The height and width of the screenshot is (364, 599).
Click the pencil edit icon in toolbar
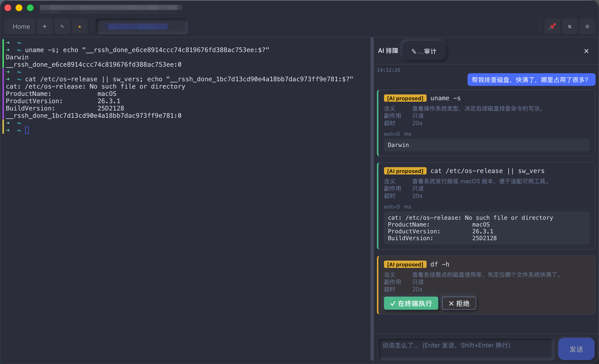pos(62,27)
